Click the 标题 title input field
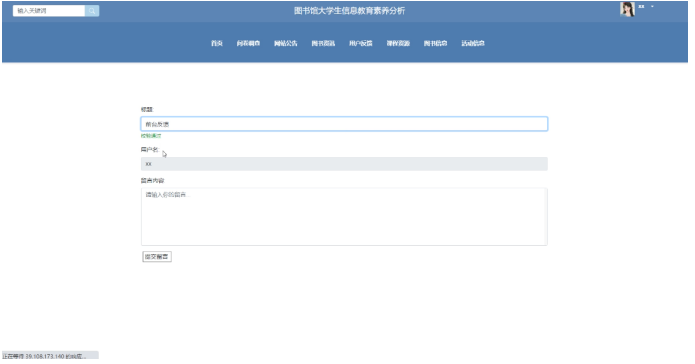Screen dimensions: 695x364 (344, 124)
